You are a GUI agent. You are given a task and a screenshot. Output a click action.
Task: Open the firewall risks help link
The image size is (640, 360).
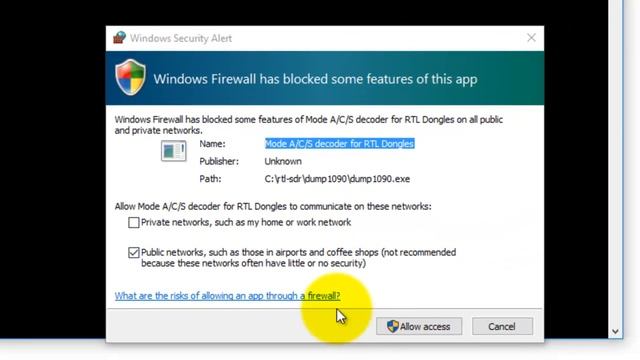click(227, 296)
